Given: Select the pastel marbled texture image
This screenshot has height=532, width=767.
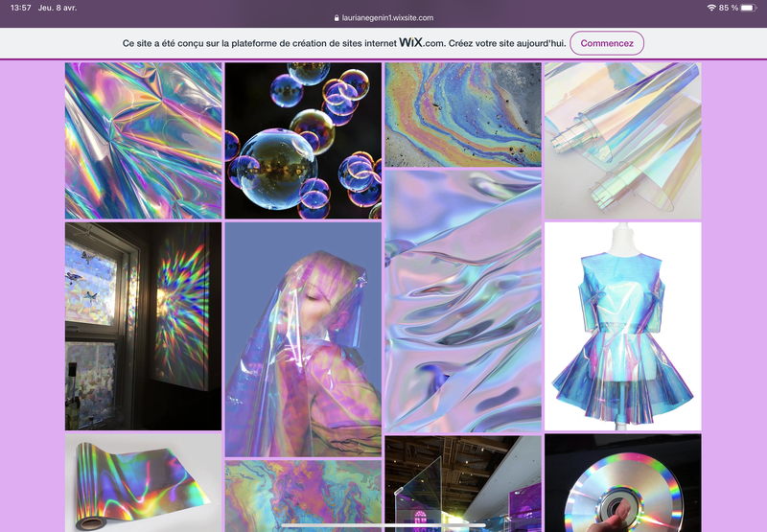Looking at the screenshot, I should pyautogui.click(x=303, y=496).
